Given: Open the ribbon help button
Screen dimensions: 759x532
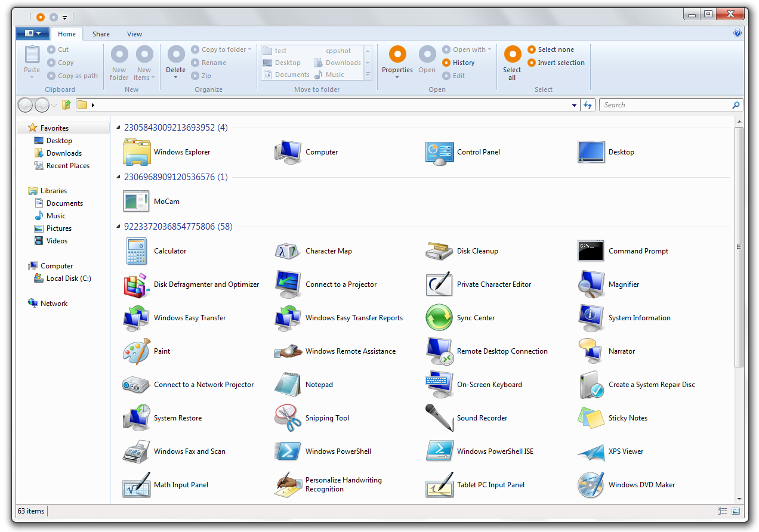Looking at the screenshot, I should pos(738,33).
